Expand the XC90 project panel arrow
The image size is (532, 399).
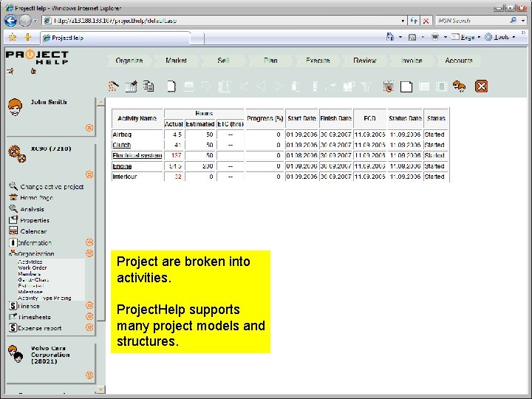point(89,174)
